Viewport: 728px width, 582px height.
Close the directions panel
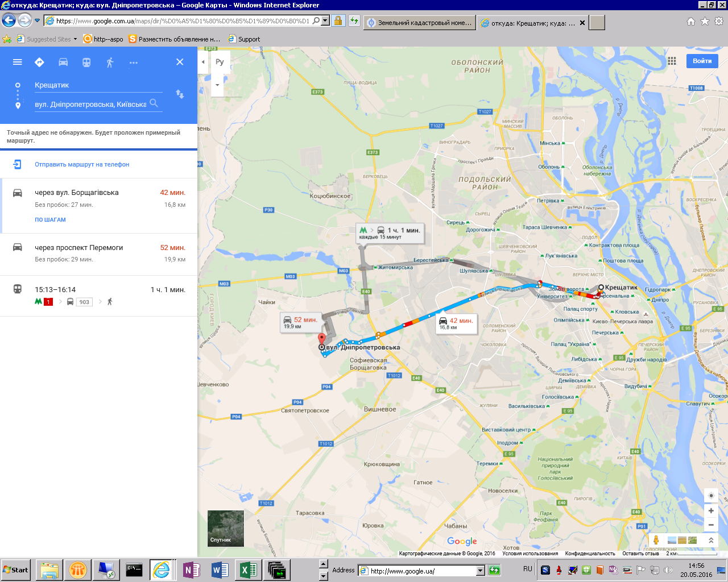[180, 62]
